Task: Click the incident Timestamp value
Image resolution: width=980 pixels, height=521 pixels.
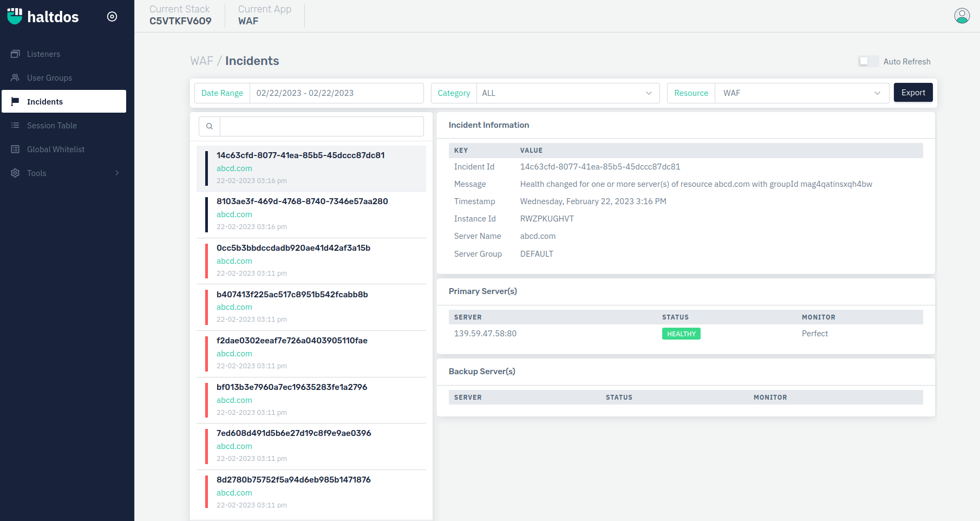Action: point(593,201)
